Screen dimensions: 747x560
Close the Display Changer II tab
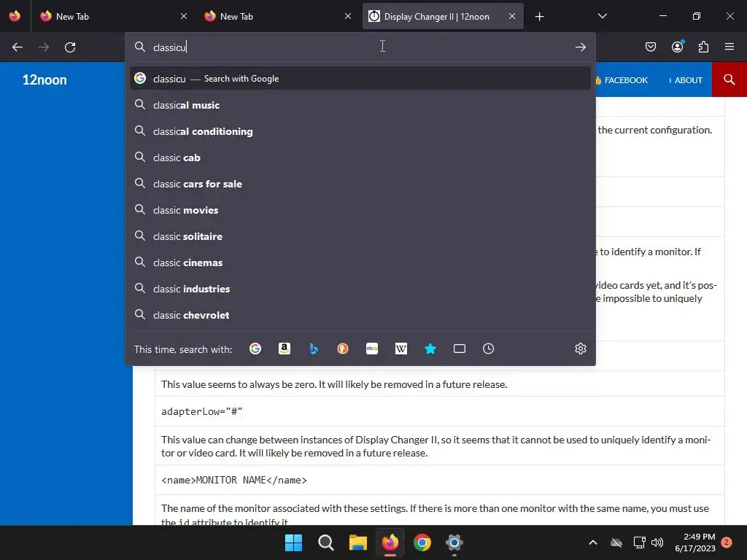512,16
